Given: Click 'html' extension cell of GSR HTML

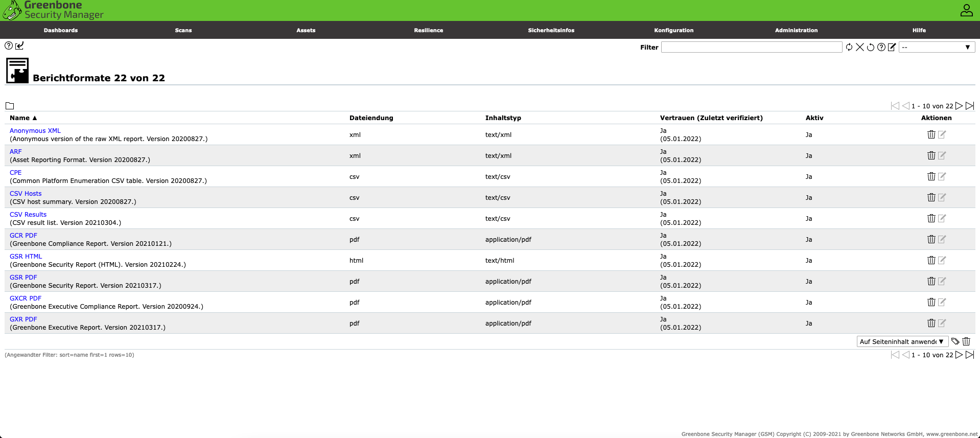Looking at the screenshot, I should pyautogui.click(x=357, y=261).
